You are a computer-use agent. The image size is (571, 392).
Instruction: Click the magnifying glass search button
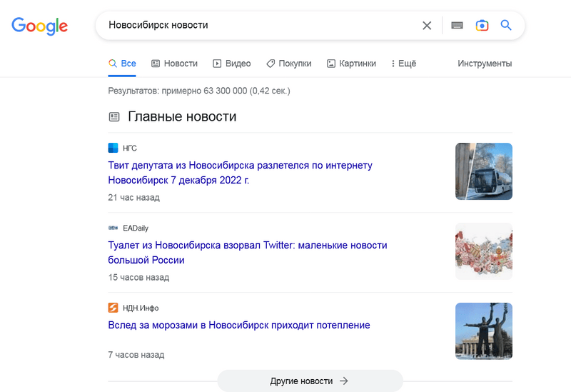tap(506, 26)
